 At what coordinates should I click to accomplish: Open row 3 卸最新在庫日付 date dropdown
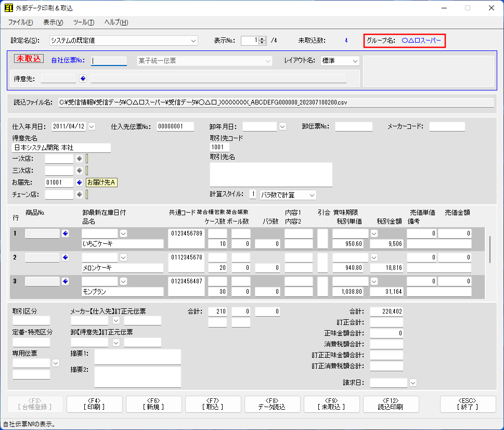coord(123,281)
